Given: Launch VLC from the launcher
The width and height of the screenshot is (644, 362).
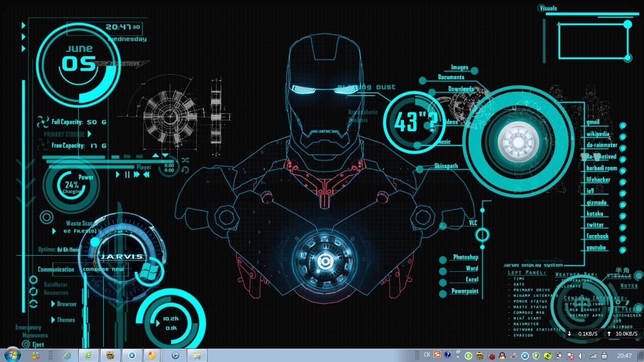Looking at the screenshot, I should [473, 223].
